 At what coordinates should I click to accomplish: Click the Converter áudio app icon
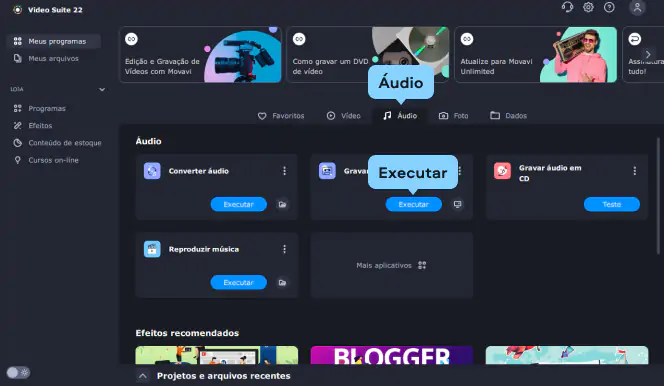[x=152, y=171]
